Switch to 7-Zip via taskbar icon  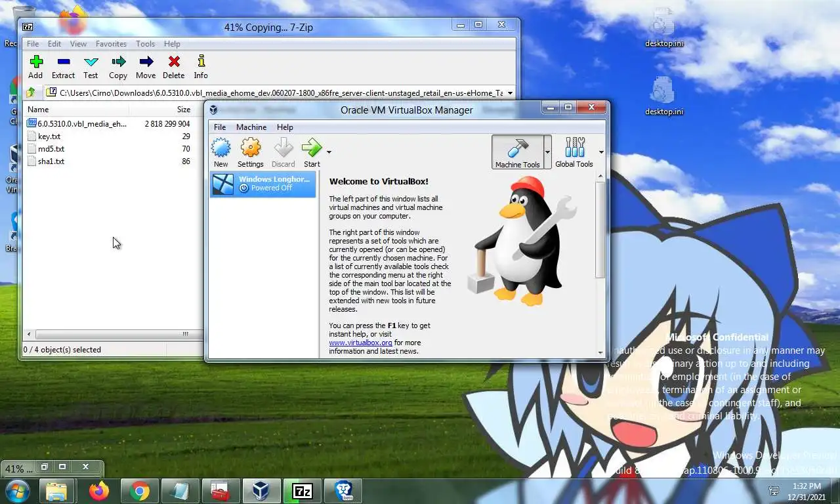[303, 491]
